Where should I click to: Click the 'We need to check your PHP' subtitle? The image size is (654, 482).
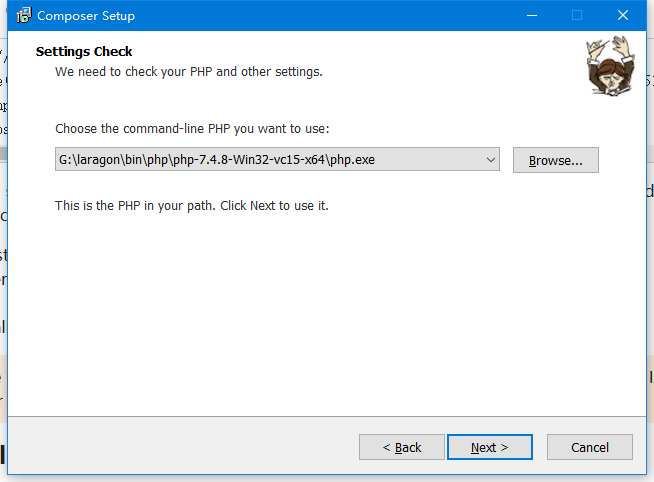[189, 72]
